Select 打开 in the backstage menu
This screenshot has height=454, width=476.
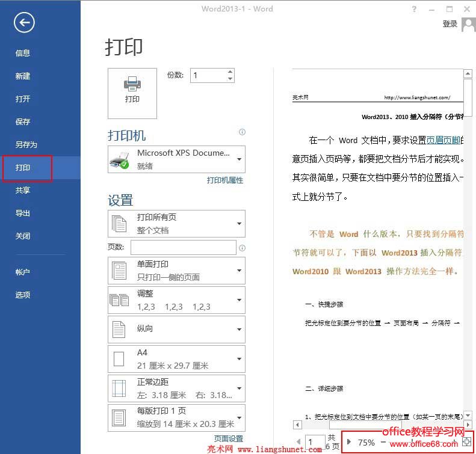coord(23,99)
